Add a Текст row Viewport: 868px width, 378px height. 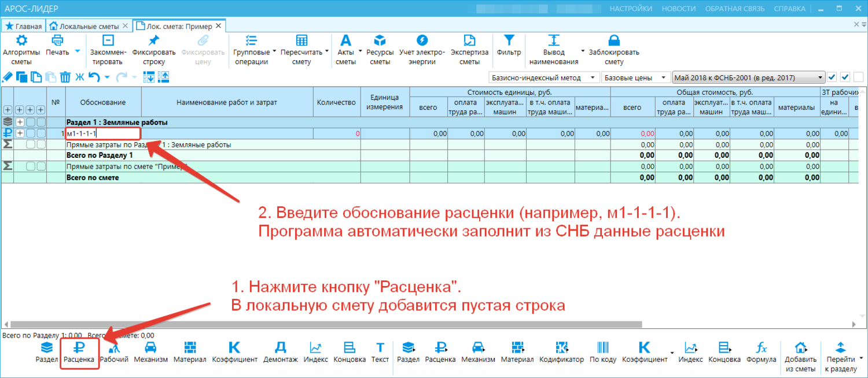point(380,353)
